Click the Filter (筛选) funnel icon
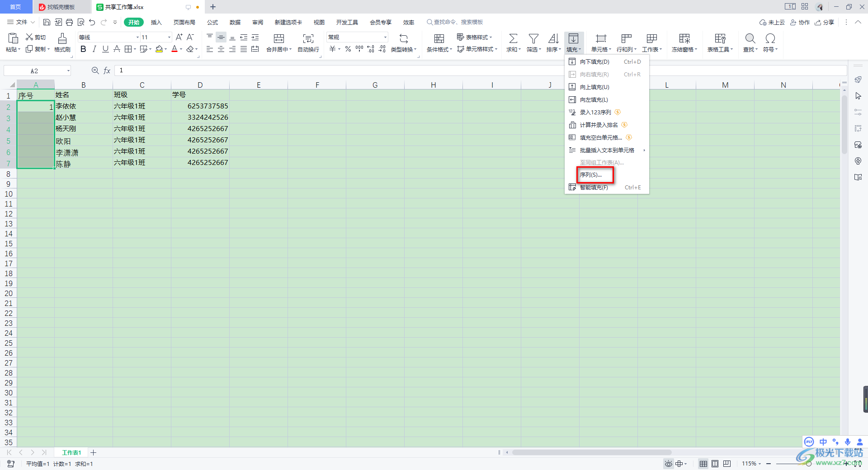This screenshot has width=868, height=470. pos(533,38)
